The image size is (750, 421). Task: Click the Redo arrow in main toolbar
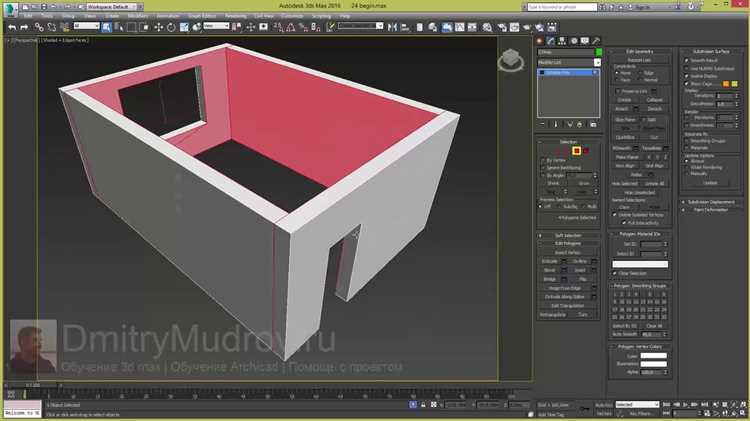click(x=24, y=28)
